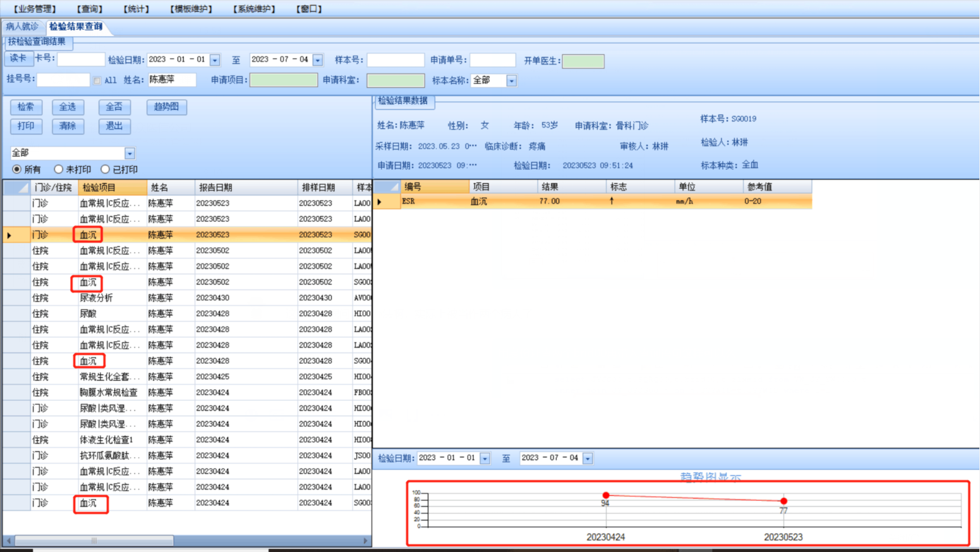
Task: Click the 读卡 button
Action: pyautogui.click(x=18, y=59)
